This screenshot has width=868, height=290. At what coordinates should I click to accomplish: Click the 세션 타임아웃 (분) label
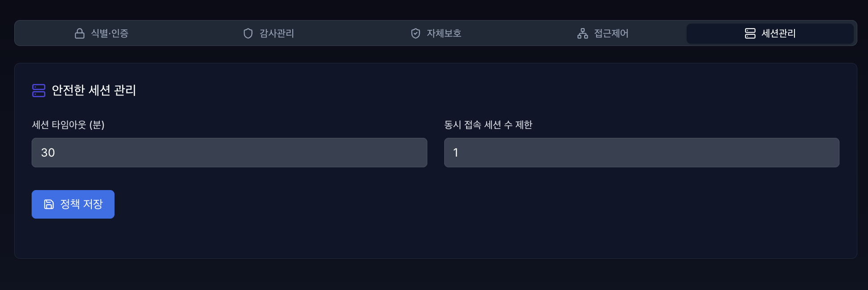pos(68,125)
